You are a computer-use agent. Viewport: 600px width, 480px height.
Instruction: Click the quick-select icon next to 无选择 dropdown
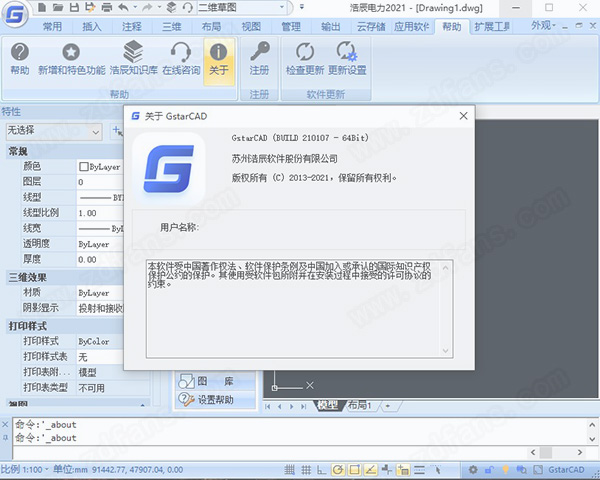[117, 131]
